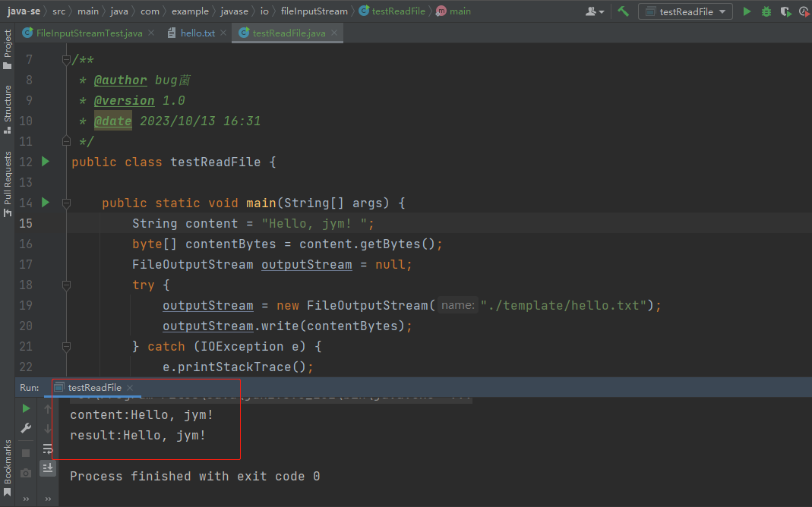The width and height of the screenshot is (812, 507).
Task: Open the Pull Requests tool window
Action: click(8, 184)
